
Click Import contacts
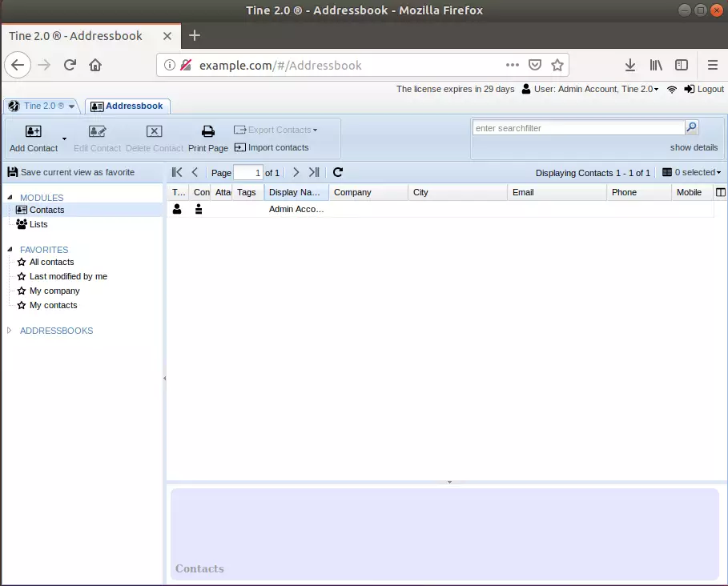click(x=271, y=147)
